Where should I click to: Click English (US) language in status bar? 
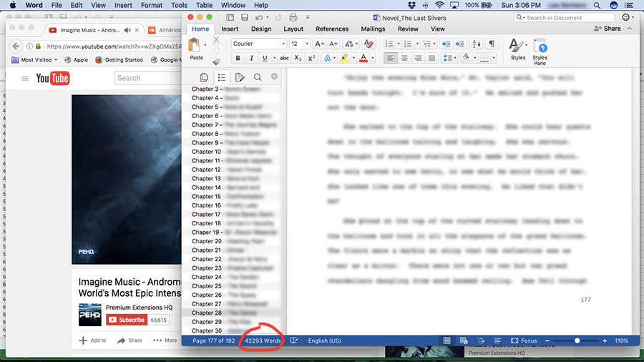324,341
